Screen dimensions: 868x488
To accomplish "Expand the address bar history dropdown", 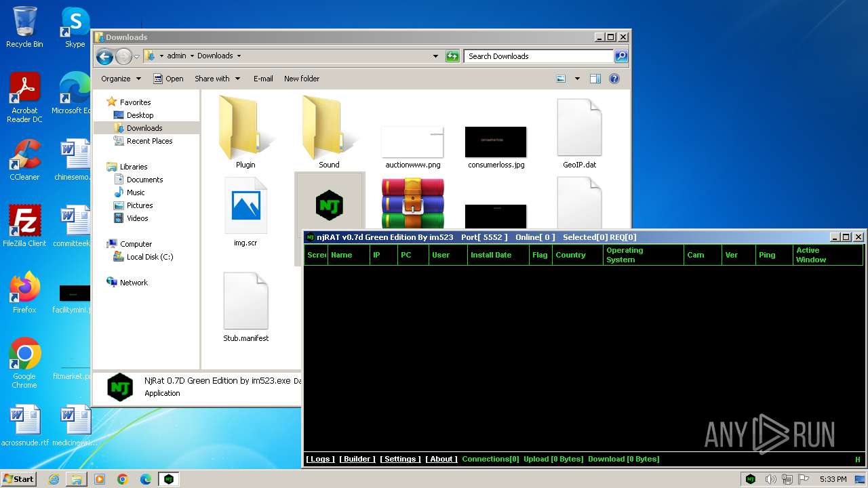I will tap(435, 56).
